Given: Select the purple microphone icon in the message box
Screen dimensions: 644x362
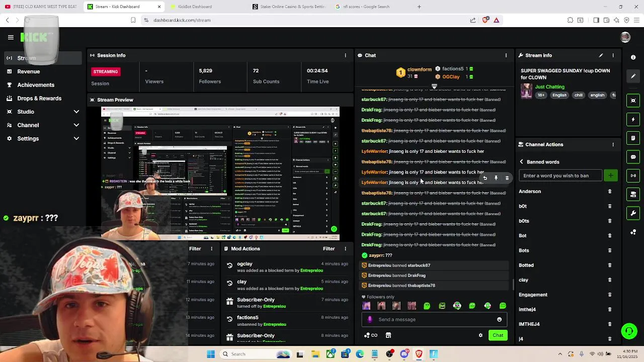Looking at the screenshot, I should 370,319.
